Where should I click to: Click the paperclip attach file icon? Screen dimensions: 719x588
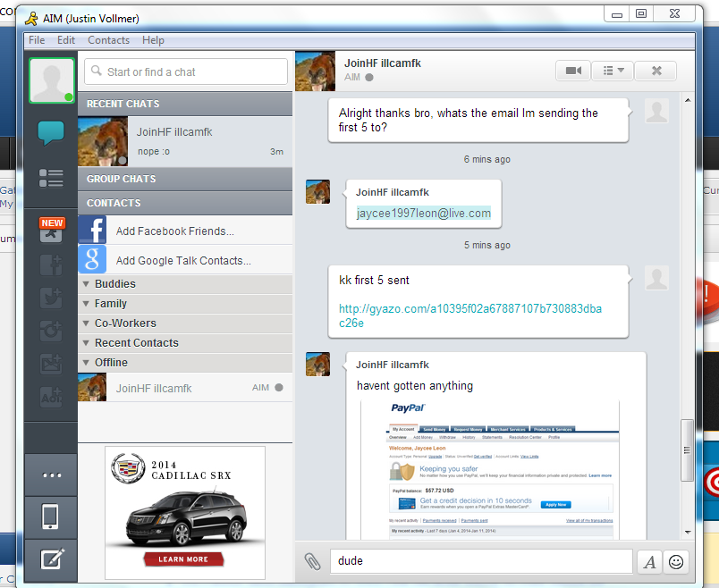(312, 561)
